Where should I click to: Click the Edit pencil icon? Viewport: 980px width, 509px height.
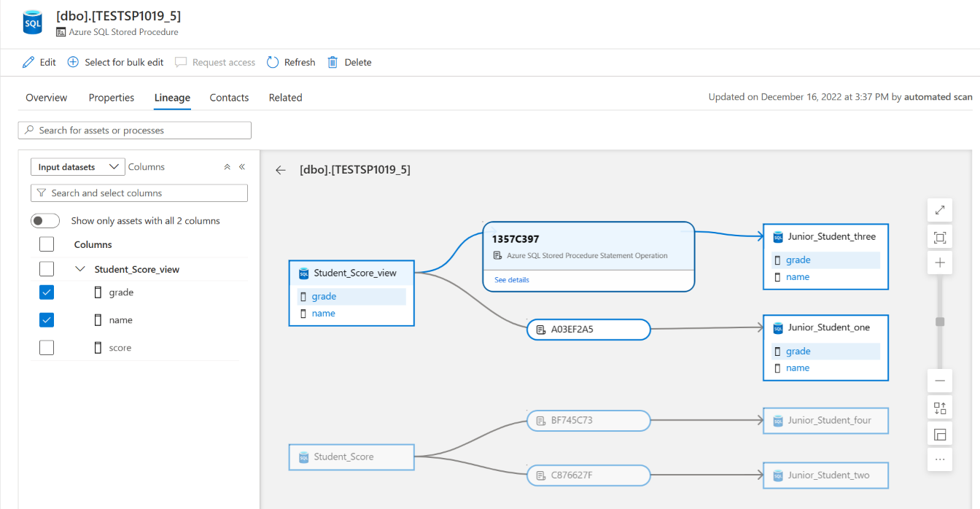[x=28, y=63]
